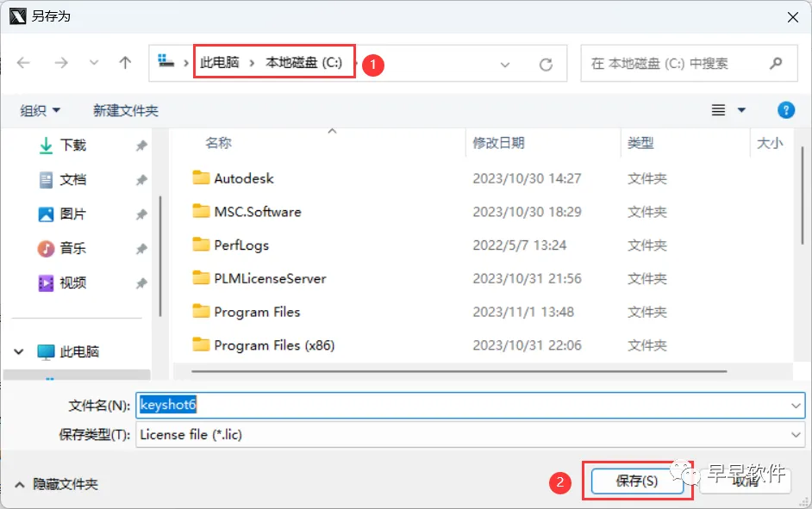Sort by the 修改日期 column header
The image size is (812, 509).
[x=498, y=143]
